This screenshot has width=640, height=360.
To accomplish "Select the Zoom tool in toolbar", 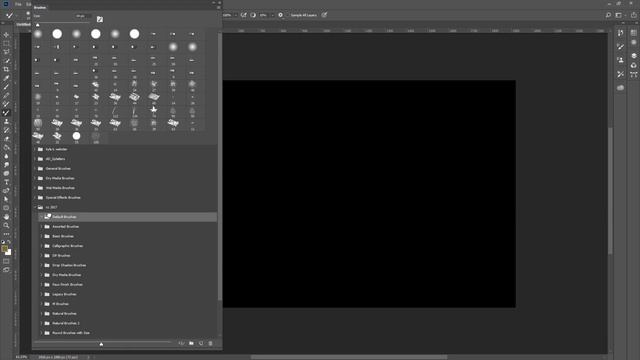I will point(6,225).
